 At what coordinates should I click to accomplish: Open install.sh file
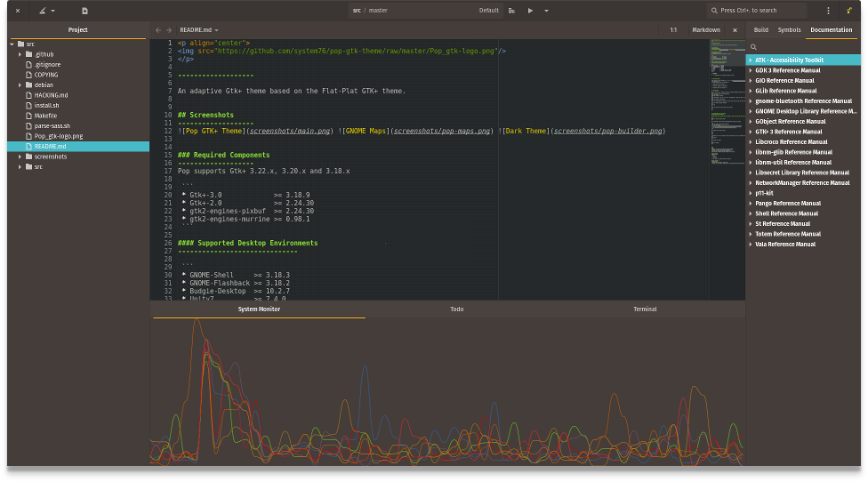click(46, 106)
